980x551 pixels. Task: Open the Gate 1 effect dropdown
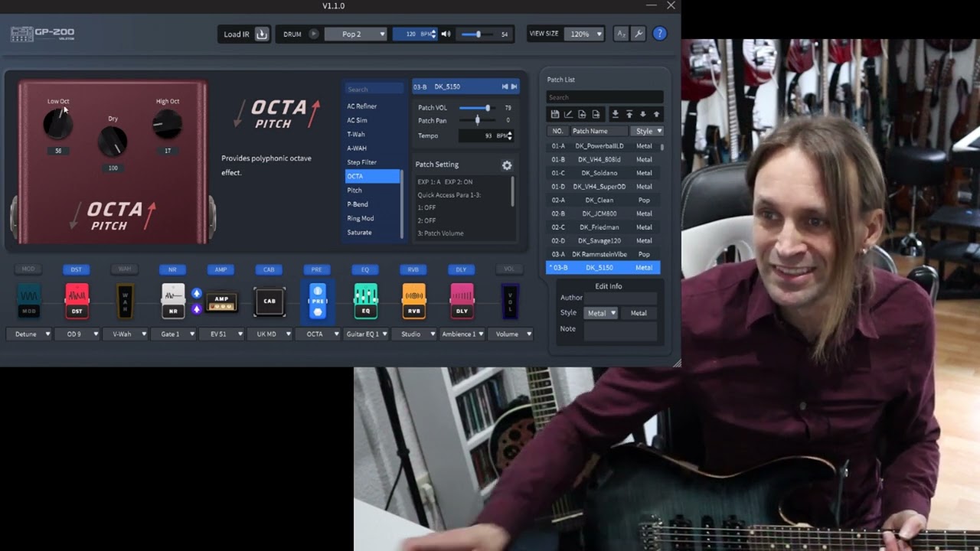tap(173, 334)
